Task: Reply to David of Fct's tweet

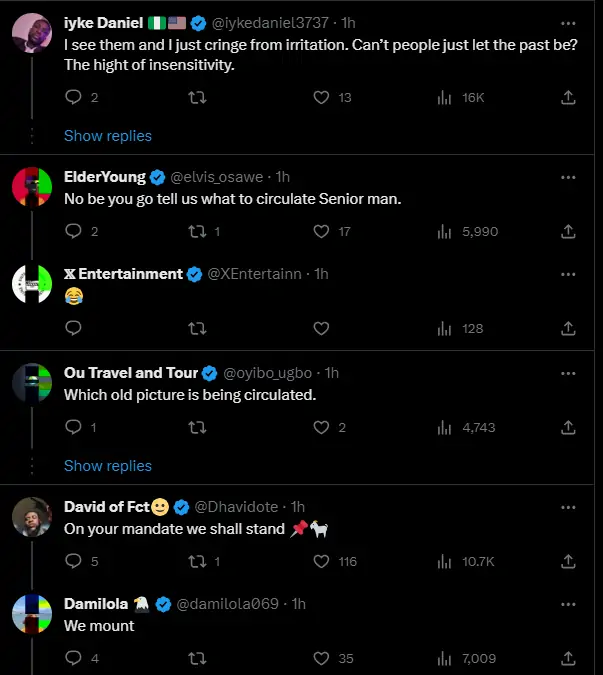Action: [x=72, y=561]
